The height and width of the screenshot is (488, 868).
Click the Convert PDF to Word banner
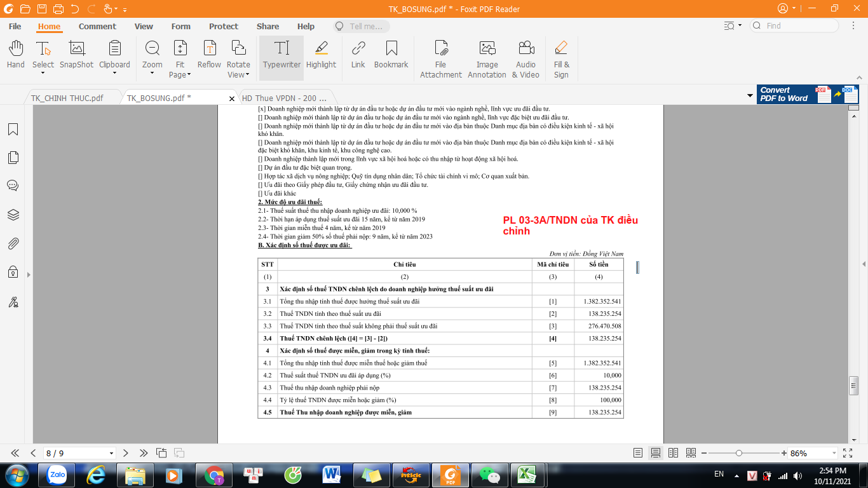coord(807,94)
